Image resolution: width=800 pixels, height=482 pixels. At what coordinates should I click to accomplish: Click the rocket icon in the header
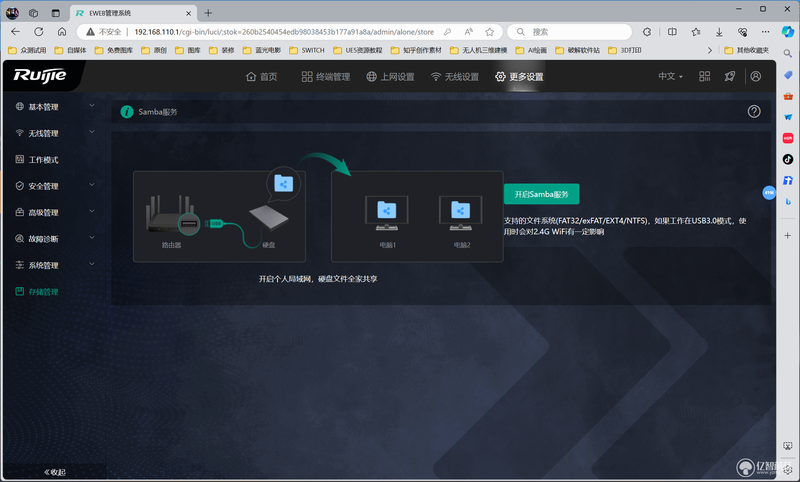click(730, 77)
